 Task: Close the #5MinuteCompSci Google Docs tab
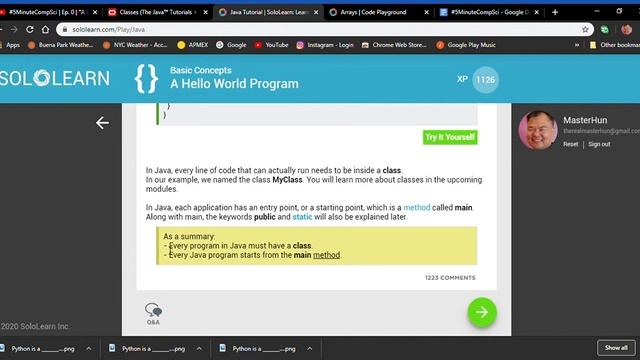(x=537, y=12)
